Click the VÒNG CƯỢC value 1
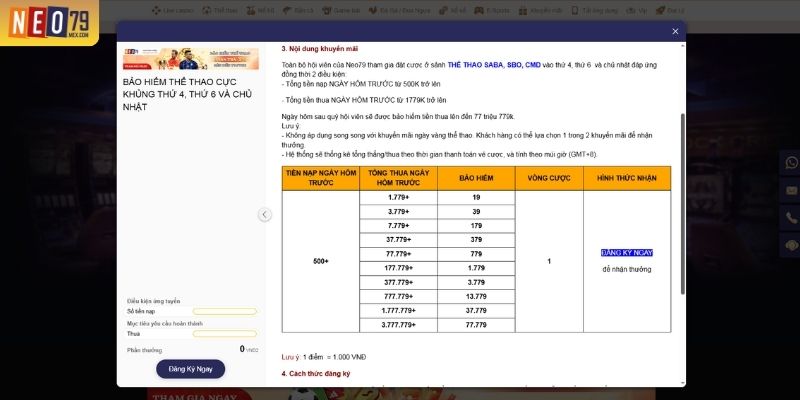800x400 pixels. coord(549,261)
